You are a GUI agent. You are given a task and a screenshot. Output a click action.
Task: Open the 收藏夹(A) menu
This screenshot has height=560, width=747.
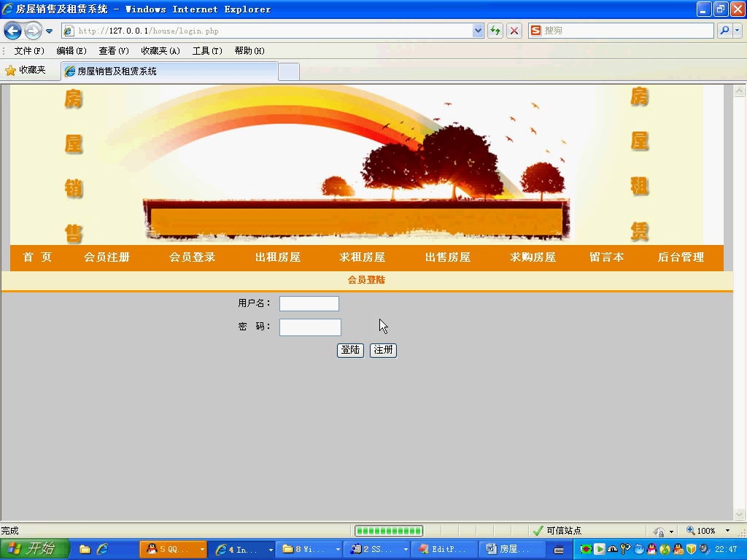160,51
